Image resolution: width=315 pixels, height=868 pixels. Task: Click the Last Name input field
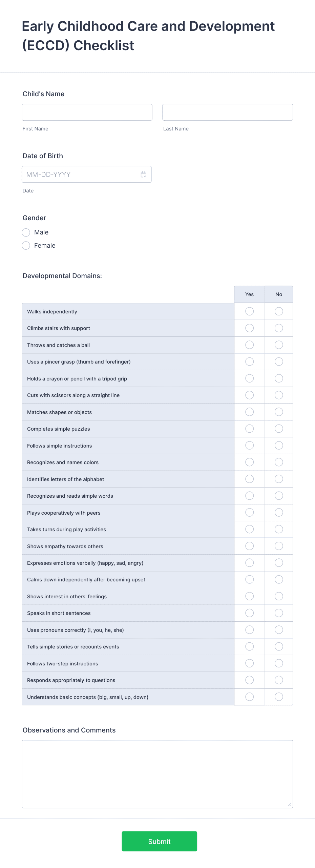coord(228,112)
